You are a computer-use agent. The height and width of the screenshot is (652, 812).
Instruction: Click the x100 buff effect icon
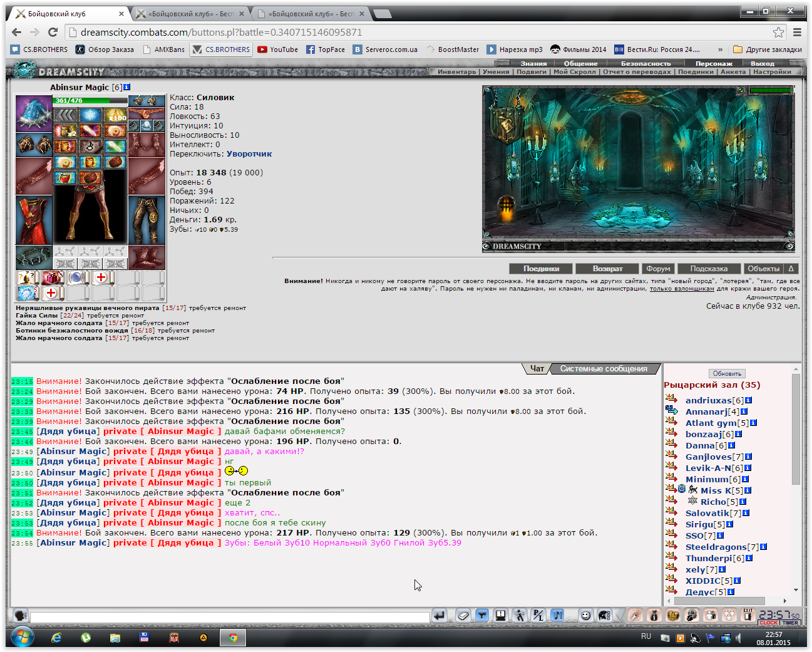point(115,115)
